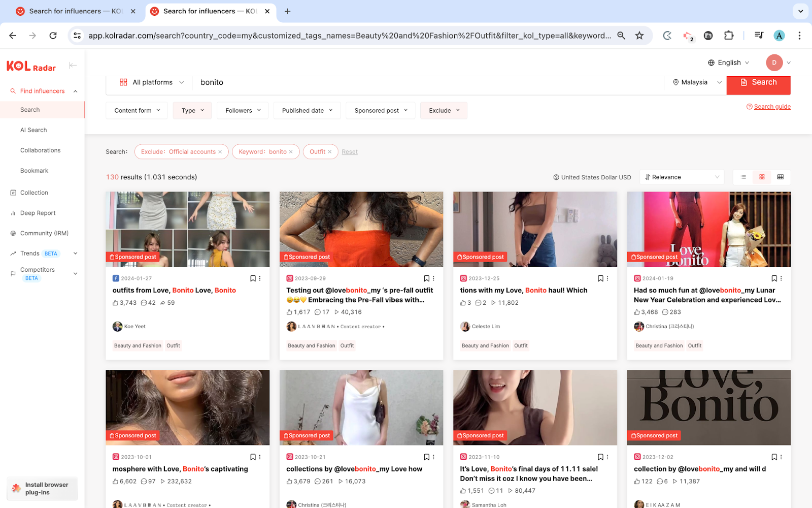Image resolution: width=812 pixels, height=508 pixels.
Task: Open more options on 2024-01-19 post
Action: [x=781, y=278]
